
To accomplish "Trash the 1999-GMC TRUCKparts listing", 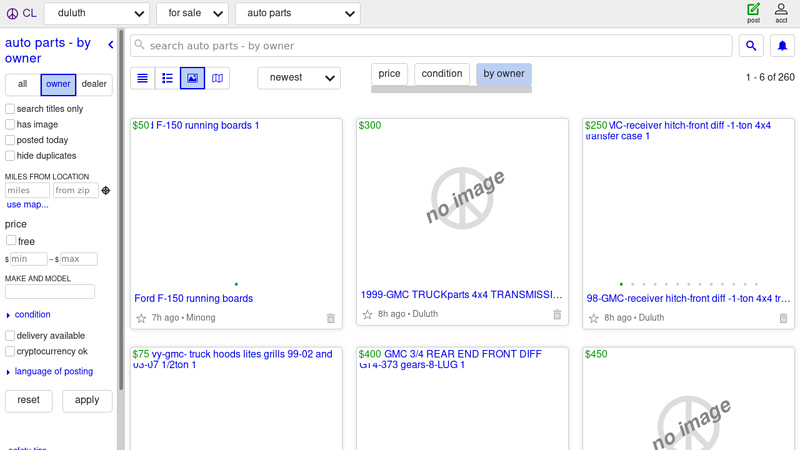I will tap(557, 314).
